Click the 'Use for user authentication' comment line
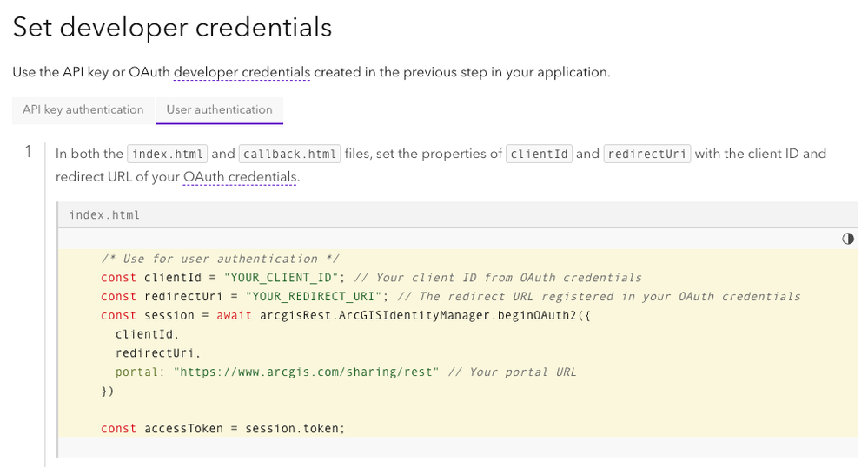 (x=221, y=259)
